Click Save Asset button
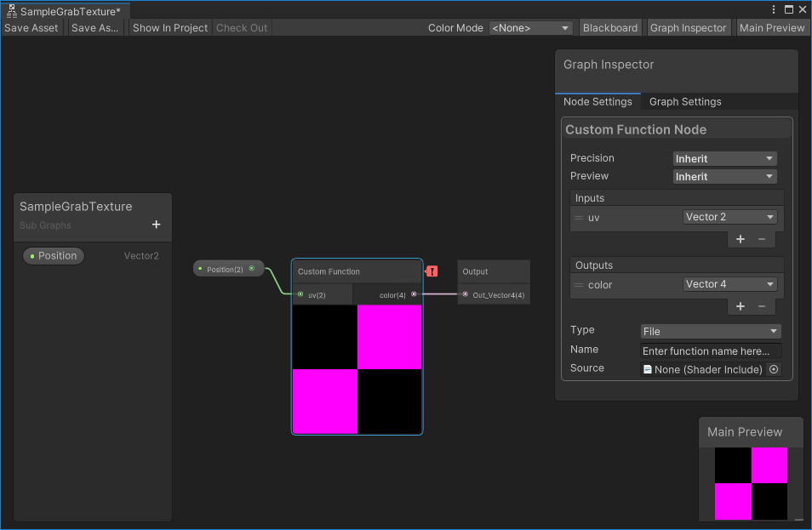 click(31, 28)
